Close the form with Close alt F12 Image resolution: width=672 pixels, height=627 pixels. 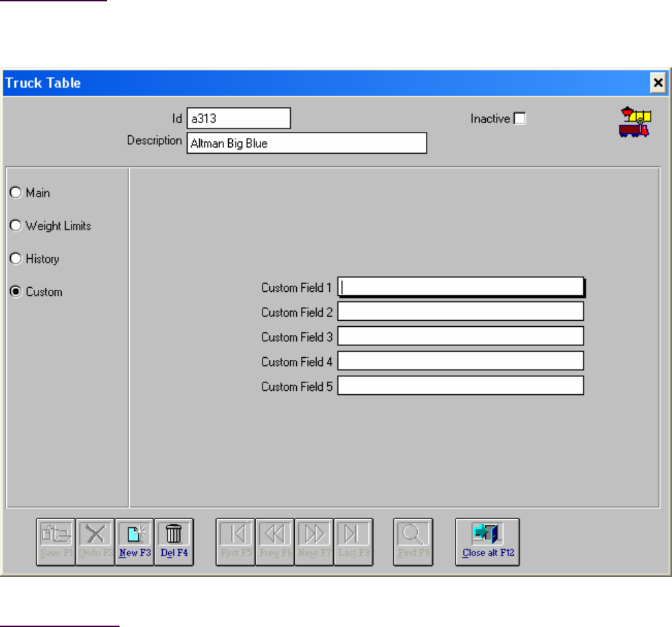pyautogui.click(x=488, y=543)
